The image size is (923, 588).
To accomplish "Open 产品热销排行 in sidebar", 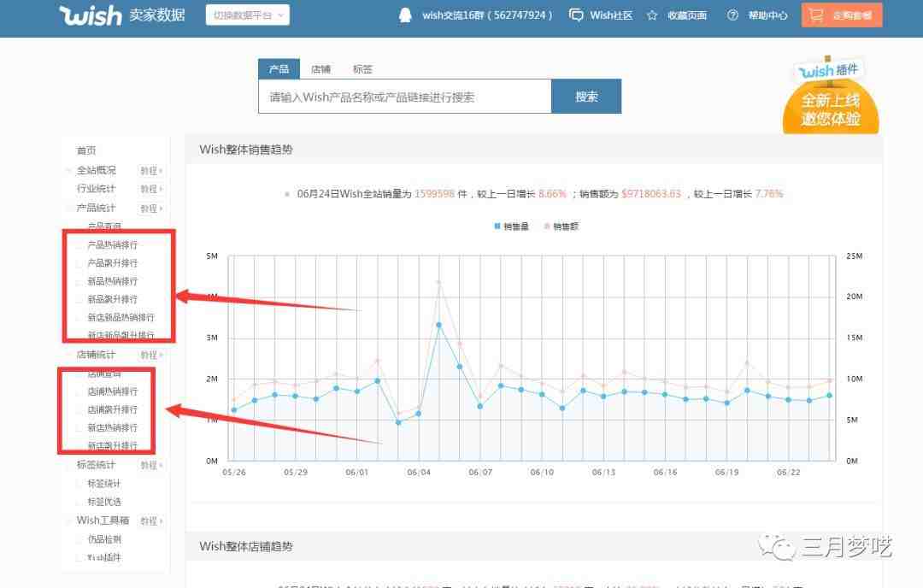I will tap(113, 244).
